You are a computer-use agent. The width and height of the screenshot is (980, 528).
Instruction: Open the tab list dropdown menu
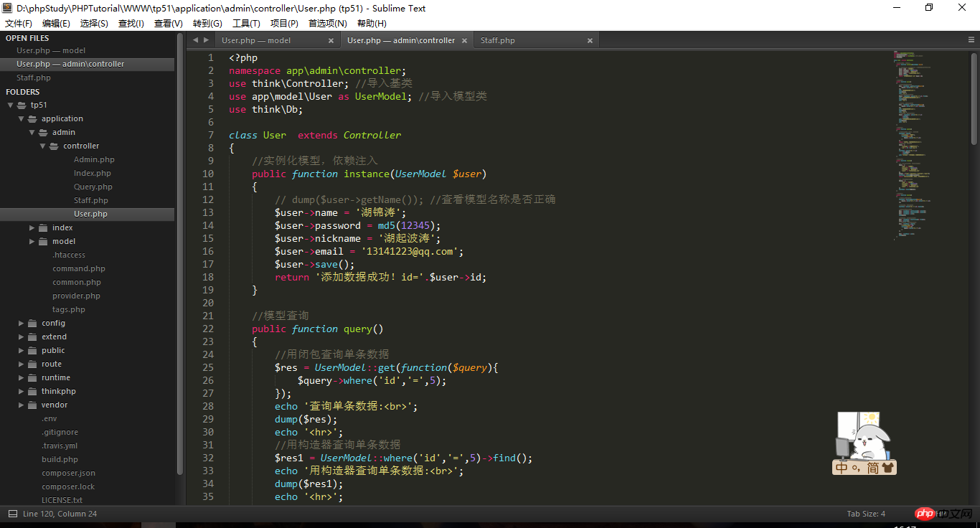tap(971, 40)
